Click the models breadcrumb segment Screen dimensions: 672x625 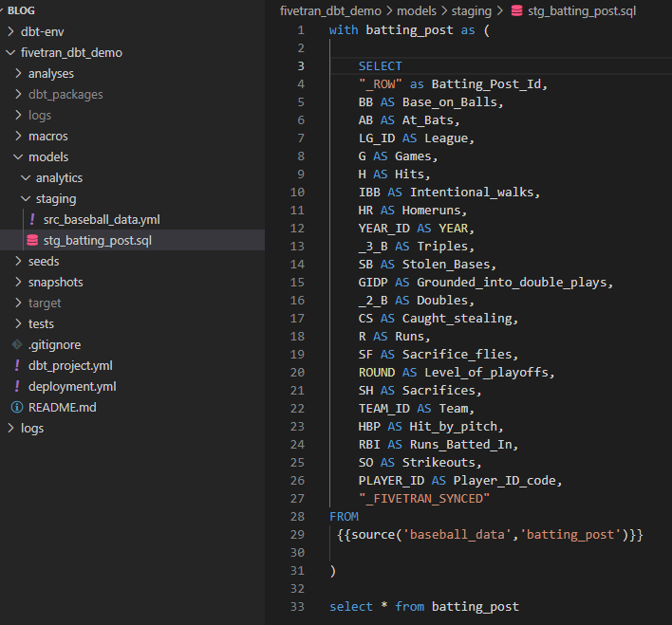click(x=416, y=11)
